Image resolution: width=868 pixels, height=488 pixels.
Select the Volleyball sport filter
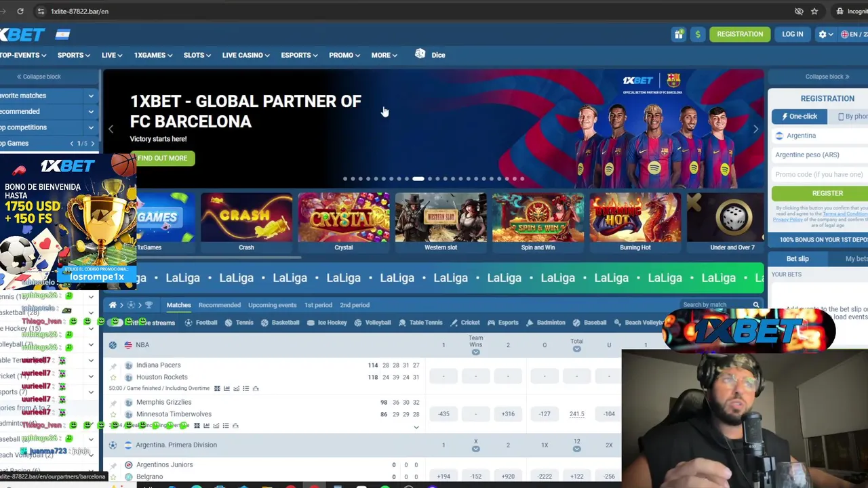[x=372, y=323]
